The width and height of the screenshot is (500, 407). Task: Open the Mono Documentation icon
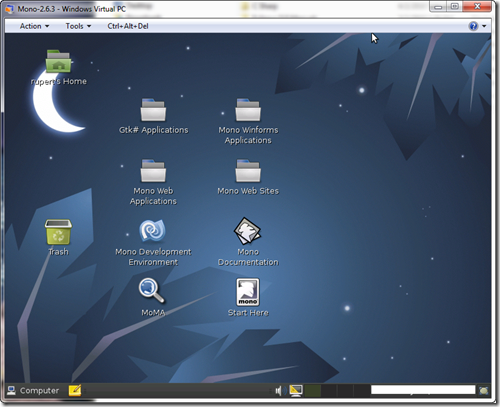click(247, 231)
